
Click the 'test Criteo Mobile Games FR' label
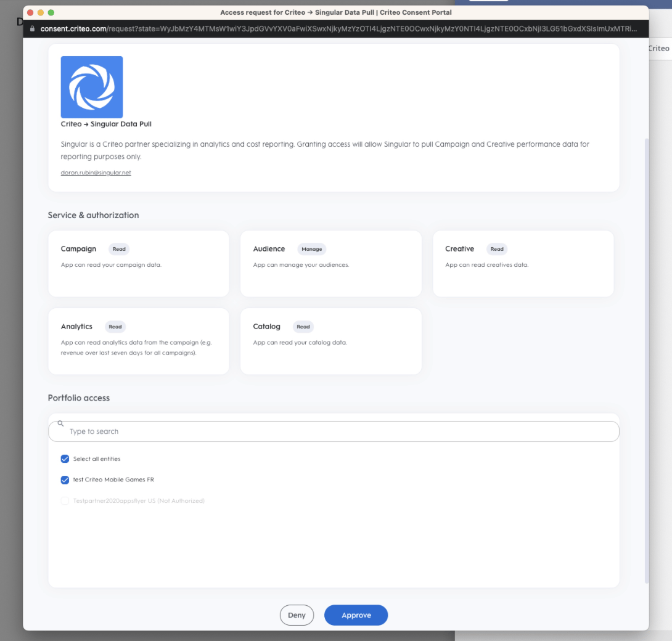(x=113, y=480)
